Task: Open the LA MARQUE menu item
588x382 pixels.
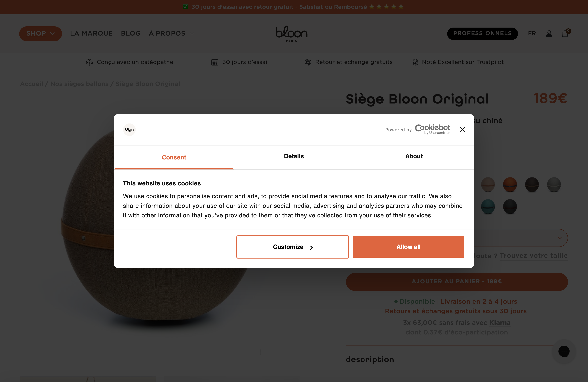Action: pos(91,33)
